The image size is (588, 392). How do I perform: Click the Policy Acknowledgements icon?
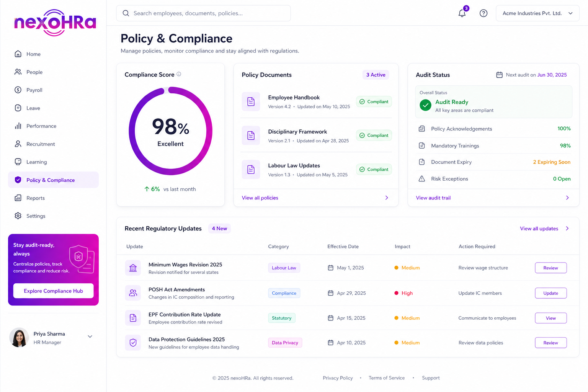pyautogui.click(x=422, y=129)
